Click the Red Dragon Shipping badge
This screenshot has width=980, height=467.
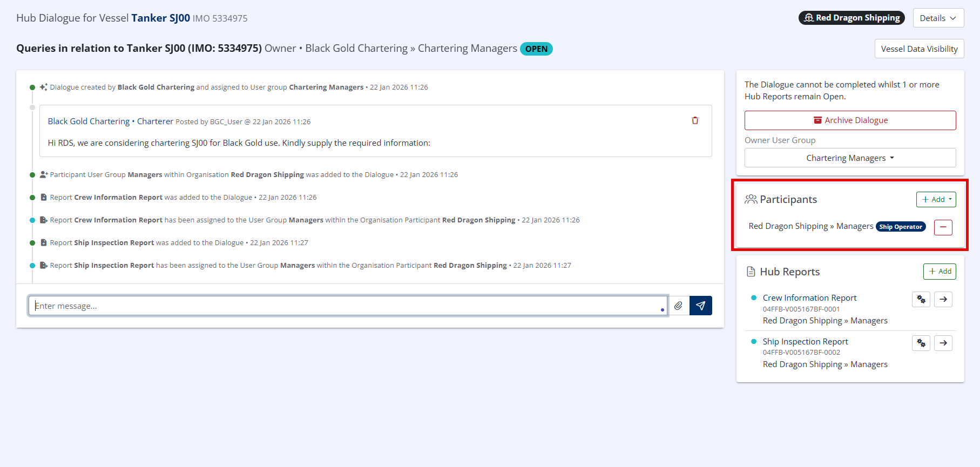point(851,18)
